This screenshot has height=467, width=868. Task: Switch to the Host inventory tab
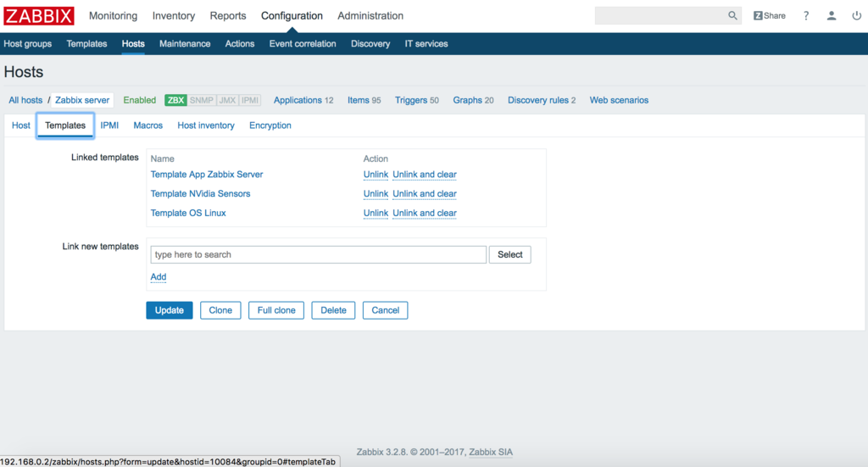[206, 125]
